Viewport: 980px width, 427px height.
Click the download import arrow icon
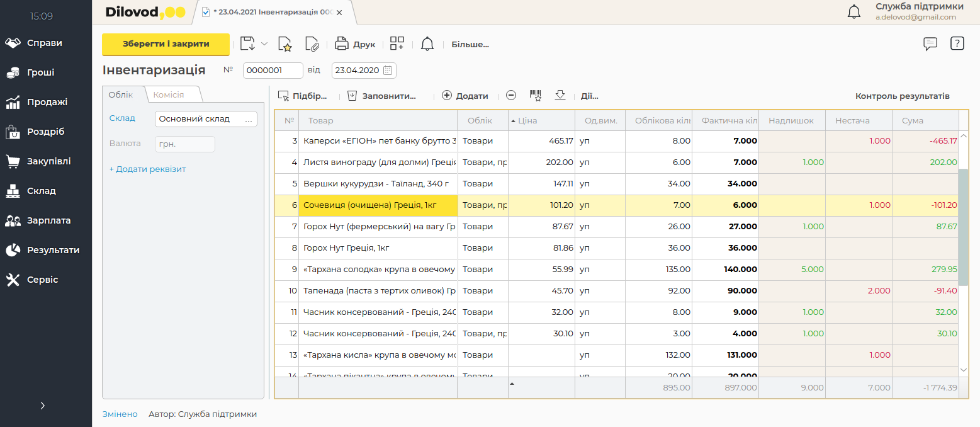click(560, 96)
